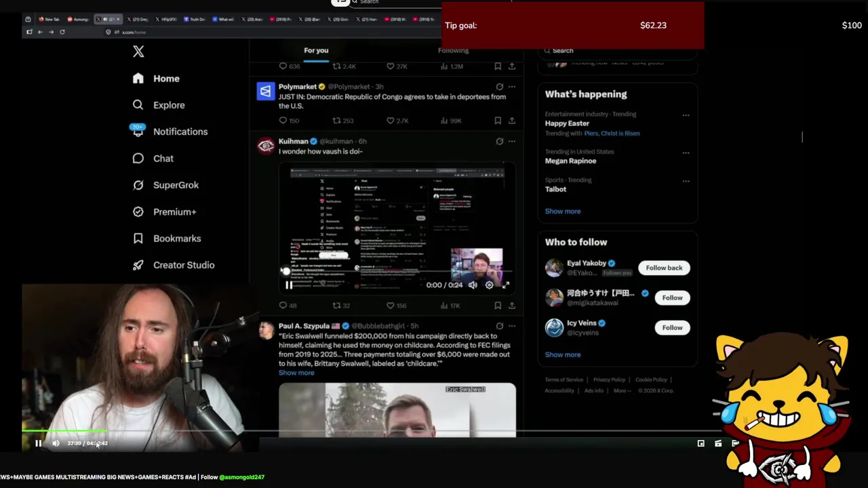Follow Icy Veins
The image size is (868, 488).
(x=672, y=327)
